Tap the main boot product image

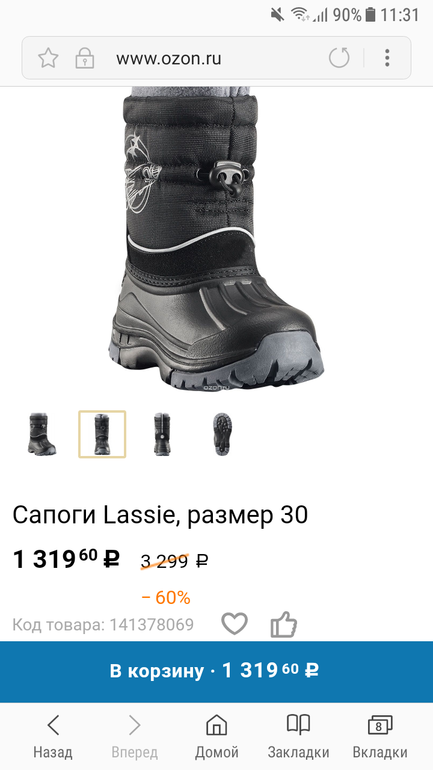coord(216,239)
